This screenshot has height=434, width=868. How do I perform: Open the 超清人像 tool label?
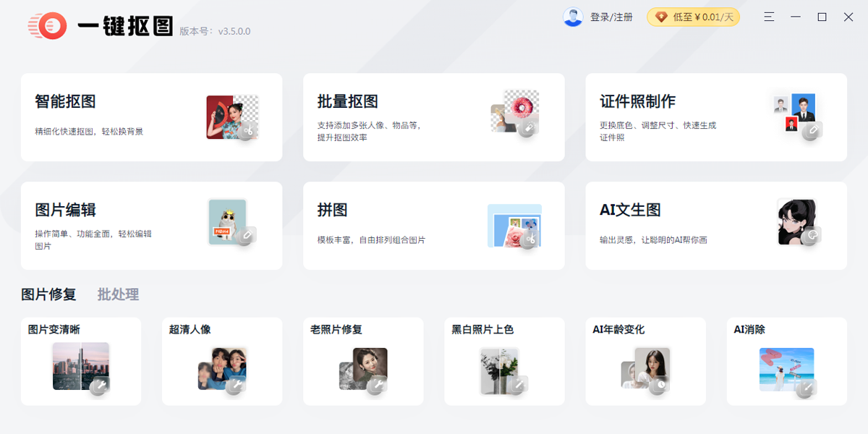click(x=190, y=330)
